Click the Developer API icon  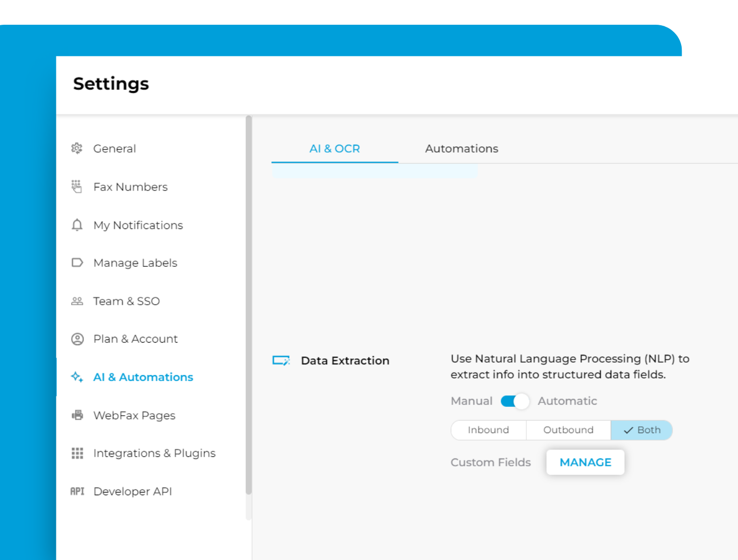point(77,491)
